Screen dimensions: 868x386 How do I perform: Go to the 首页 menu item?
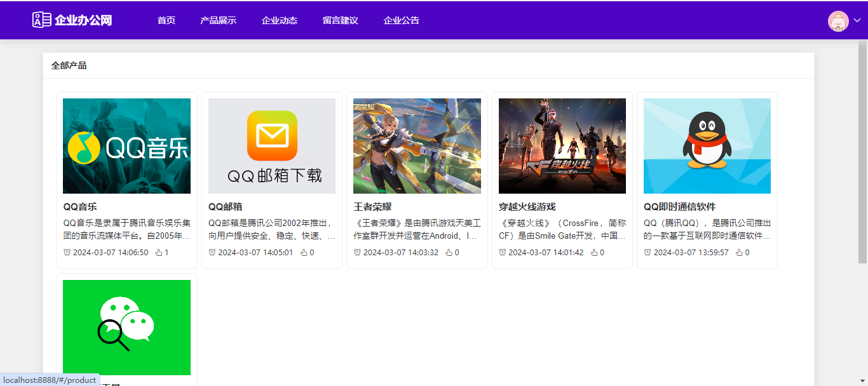click(166, 20)
